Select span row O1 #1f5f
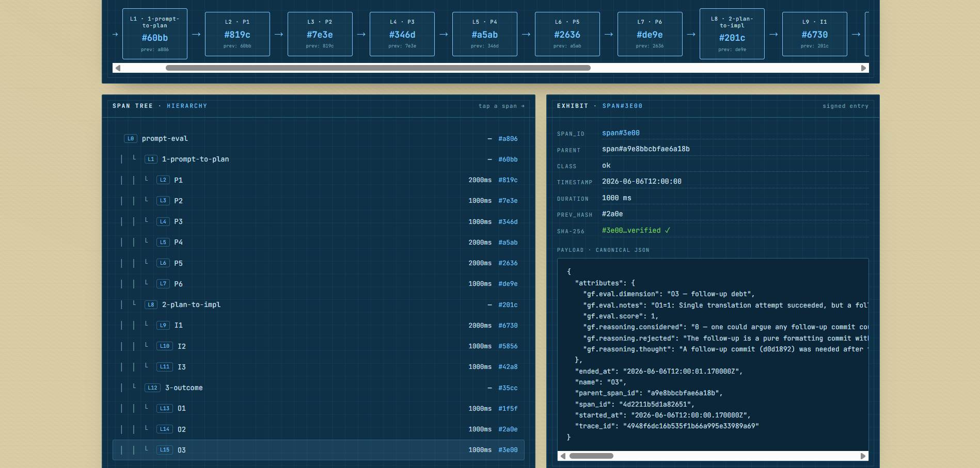The width and height of the screenshot is (980, 468). 319,409
